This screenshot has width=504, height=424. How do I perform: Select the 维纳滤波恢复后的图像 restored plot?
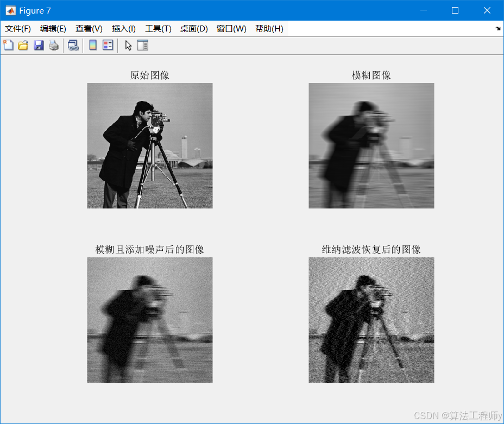pos(371,320)
